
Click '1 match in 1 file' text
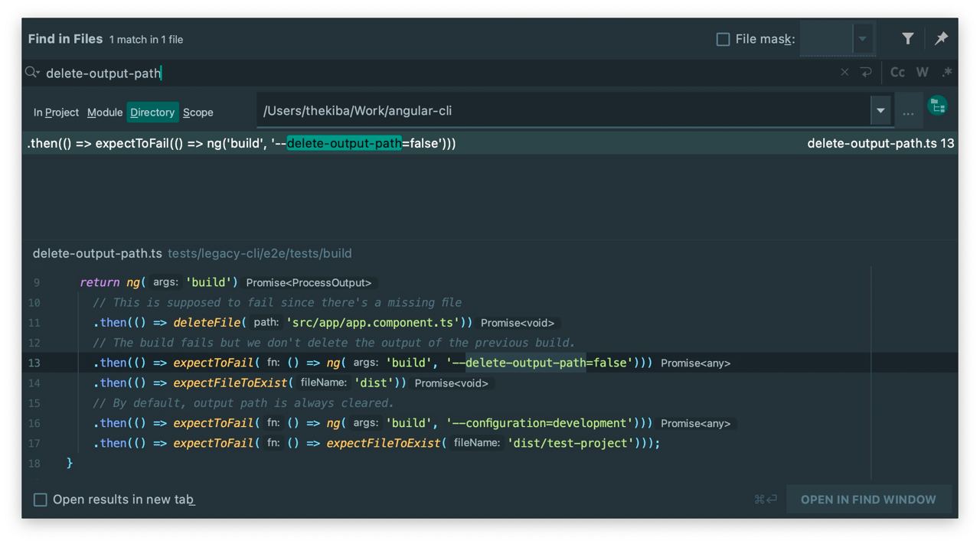pos(146,40)
